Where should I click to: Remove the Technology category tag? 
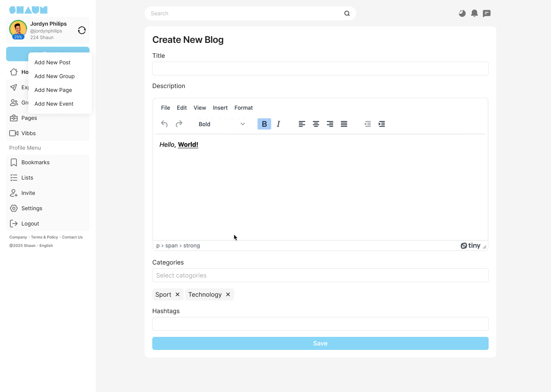[x=228, y=294]
